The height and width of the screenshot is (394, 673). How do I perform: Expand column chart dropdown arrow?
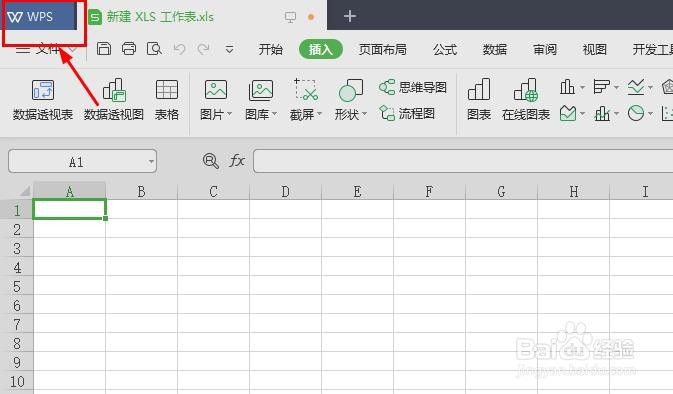[x=582, y=88]
